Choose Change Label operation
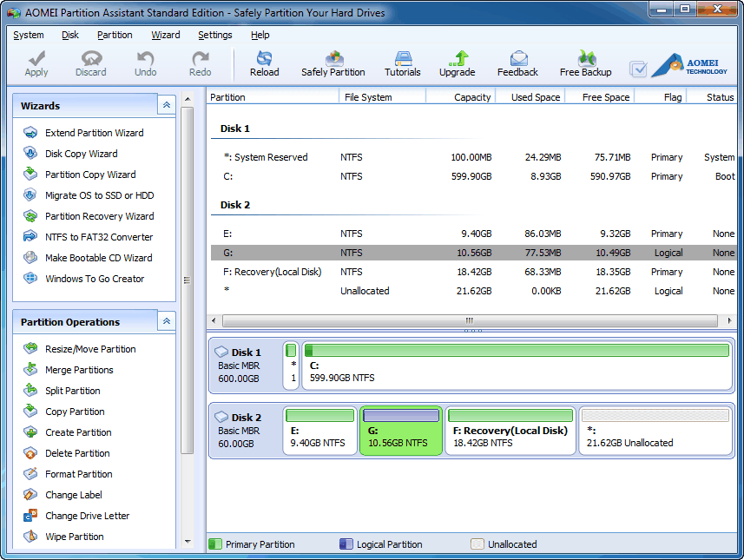The height and width of the screenshot is (560, 744). (x=63, y=495)
